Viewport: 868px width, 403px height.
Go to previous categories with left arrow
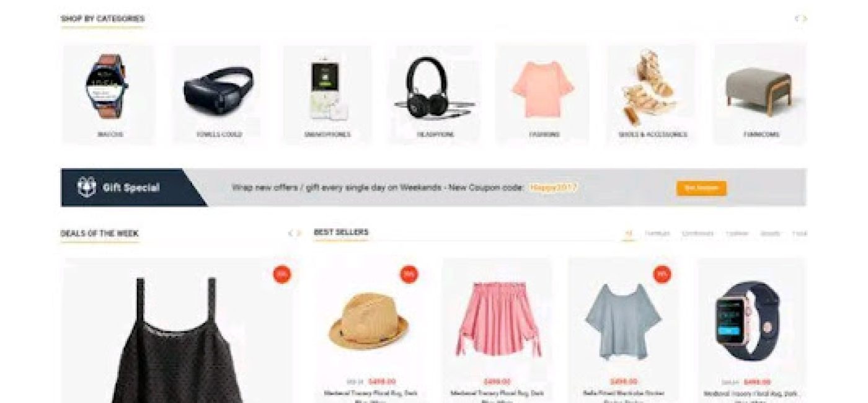point(797,19)
